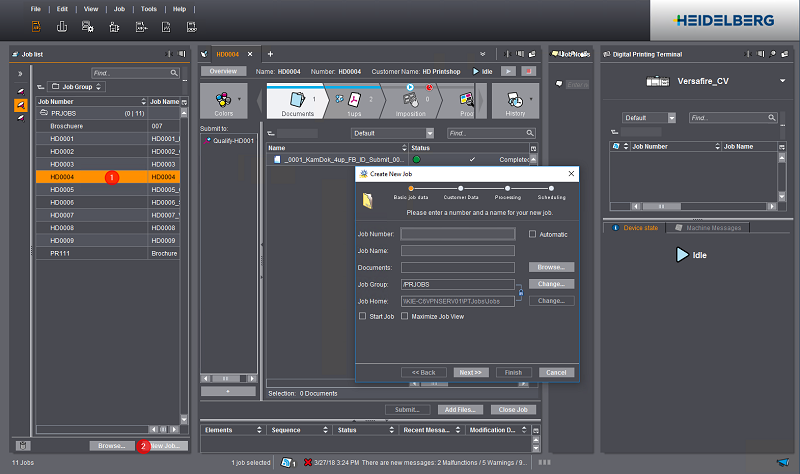
Task: Click the first toolbar icon under File menu
Action: click(x=36, y=26)
